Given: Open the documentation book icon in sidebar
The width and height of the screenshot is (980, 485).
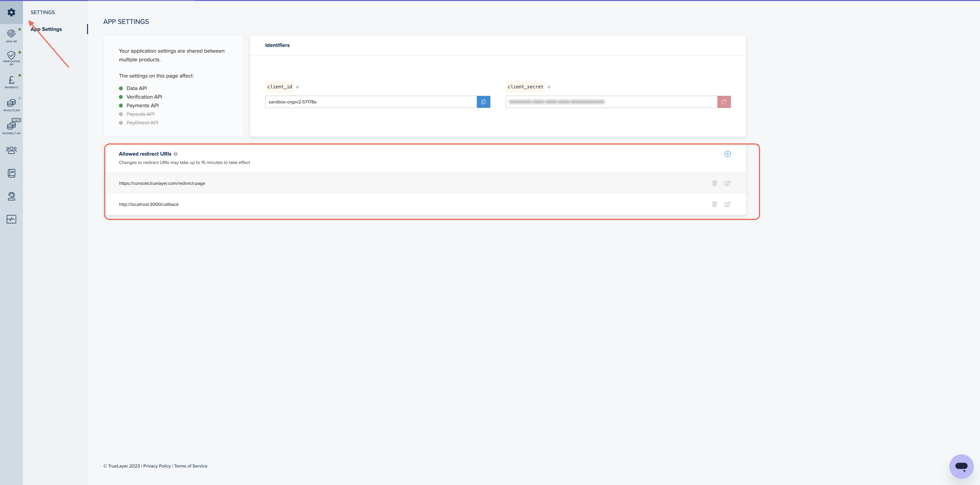Looking at the screenshot, I should coord(11,173).
